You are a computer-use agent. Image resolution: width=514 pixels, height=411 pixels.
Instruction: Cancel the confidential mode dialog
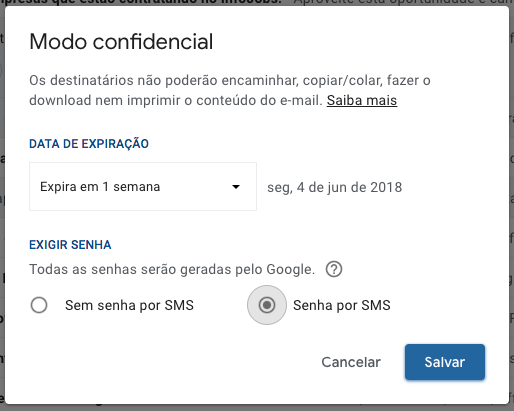tap(351, 362)
